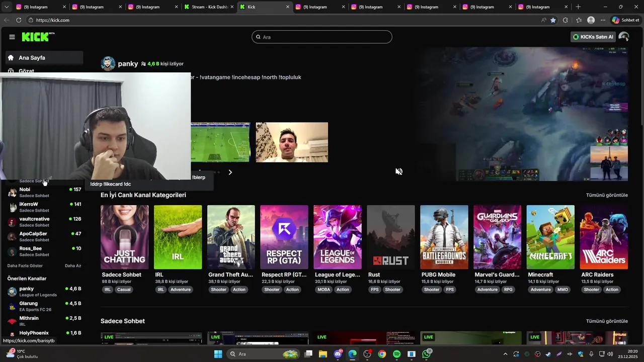Open the browser extensions puzzle icon
644x362 pixels.
point(566,20)
